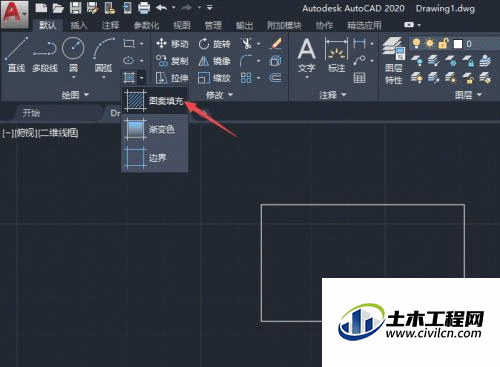
Task: Click the white layer color swatch
Action: coord(458,44)
